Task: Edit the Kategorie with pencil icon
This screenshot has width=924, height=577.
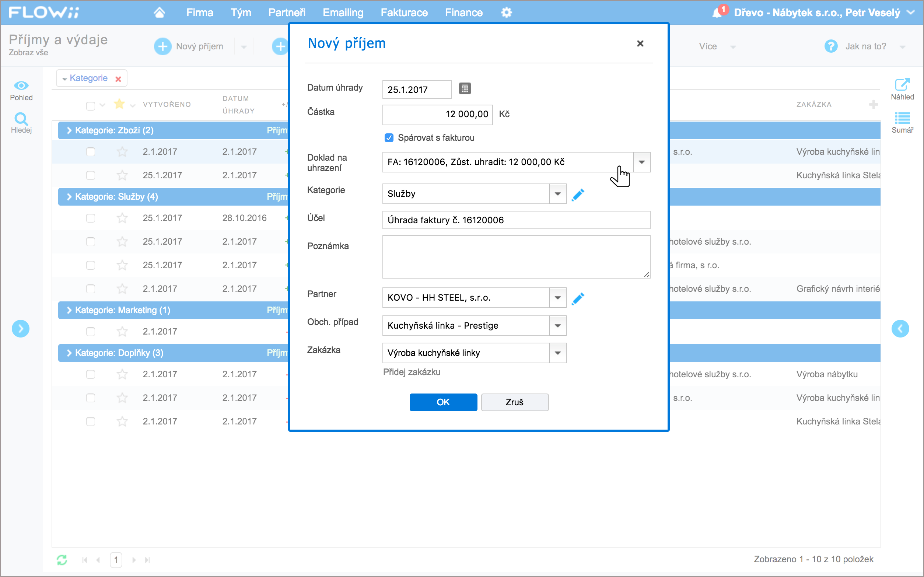Action: [x=578, y=194]
